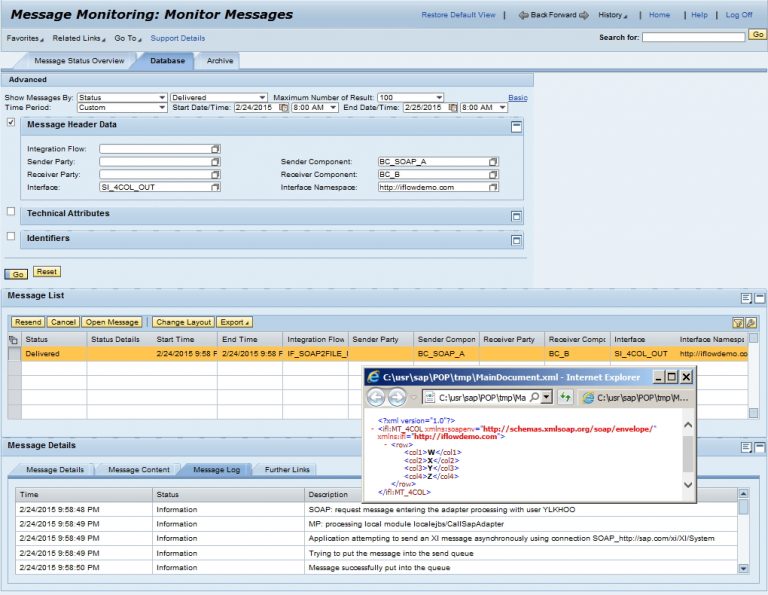The image size is (768, 595).
Task: Click the Open Message button
Action: pyautogui.click(x=113, y=322)
